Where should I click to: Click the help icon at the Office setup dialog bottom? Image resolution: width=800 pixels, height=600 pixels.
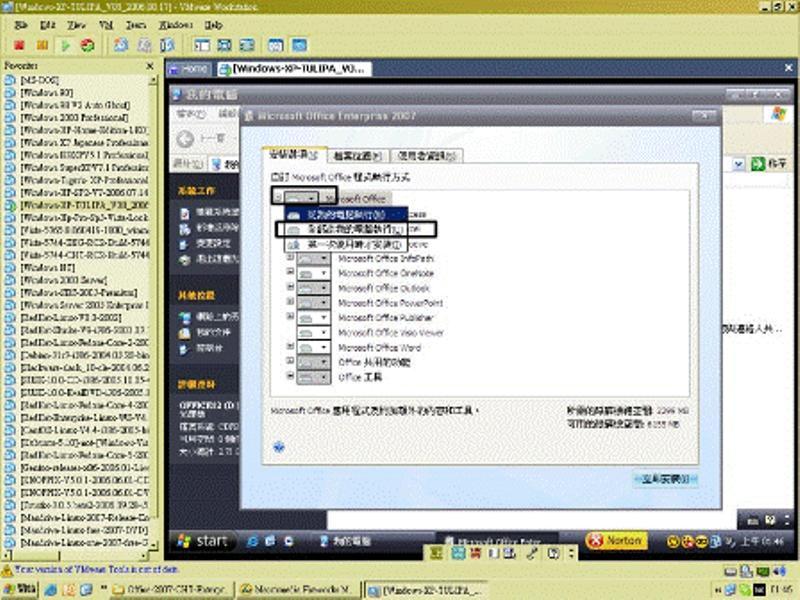(x=279, y=447)
